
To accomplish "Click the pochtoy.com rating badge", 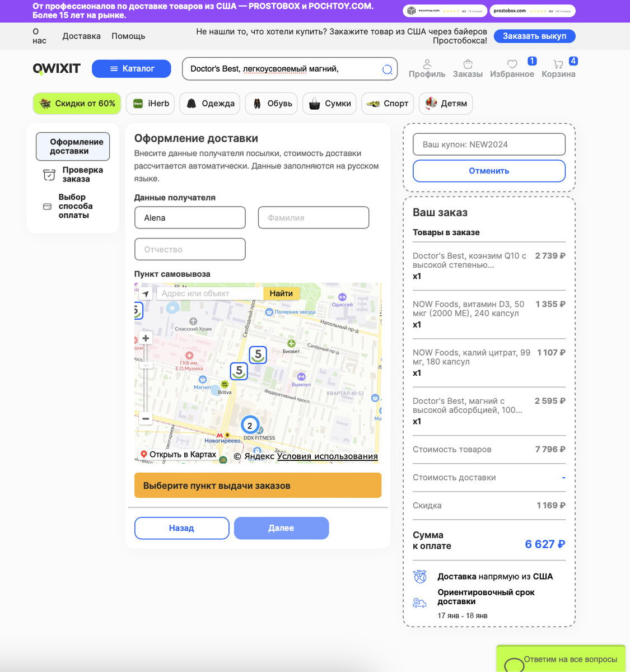I will point(445,11).
